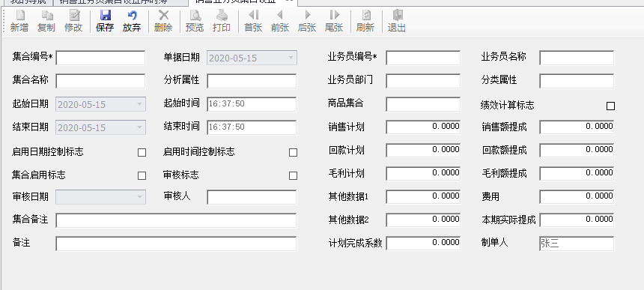
Task: Click the 新增 (New) toolbar icon
Action: coord(19,22)
